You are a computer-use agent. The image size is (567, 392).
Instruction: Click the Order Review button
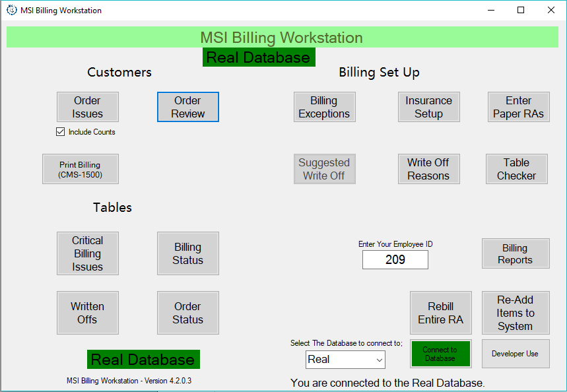187,107
